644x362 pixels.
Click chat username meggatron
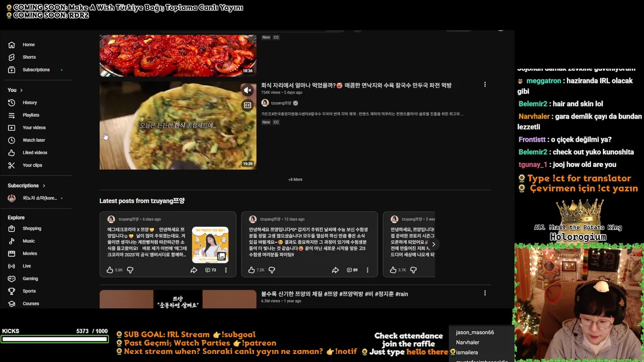pos(543,81)
